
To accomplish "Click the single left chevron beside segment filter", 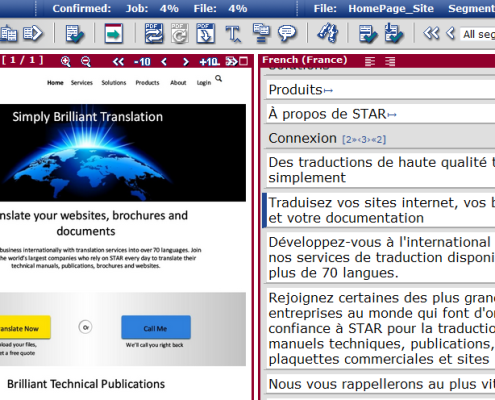I will [x=451, y=33].
